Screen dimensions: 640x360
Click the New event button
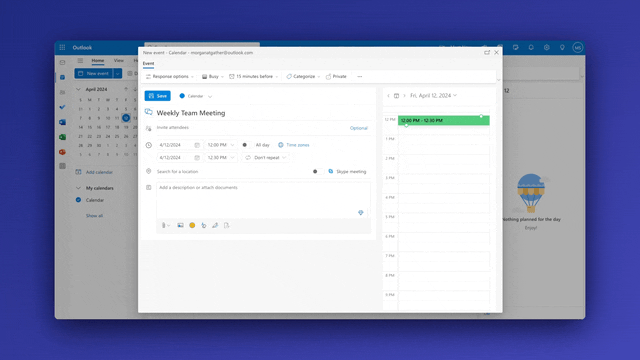point(94,73)
